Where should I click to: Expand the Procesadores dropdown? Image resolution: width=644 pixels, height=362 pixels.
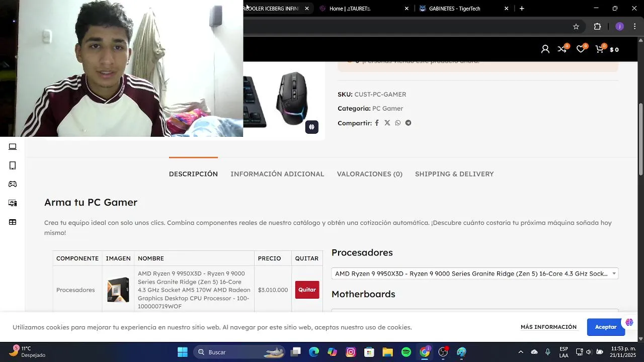(x=474, y=274)
